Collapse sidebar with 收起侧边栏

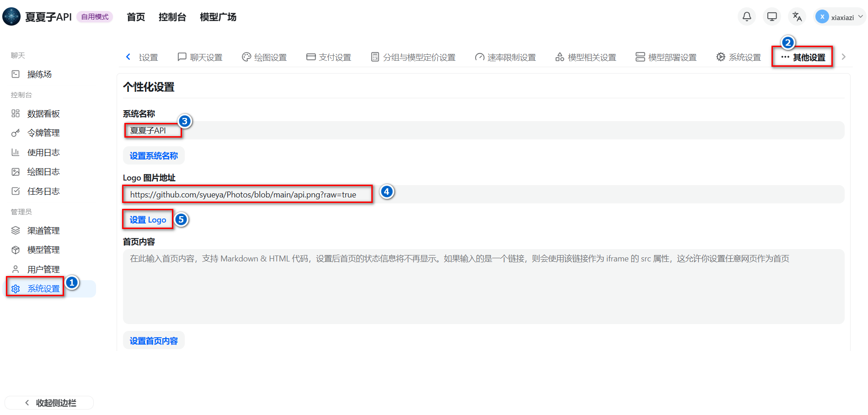pyautogui.click(x=49, y=403)
